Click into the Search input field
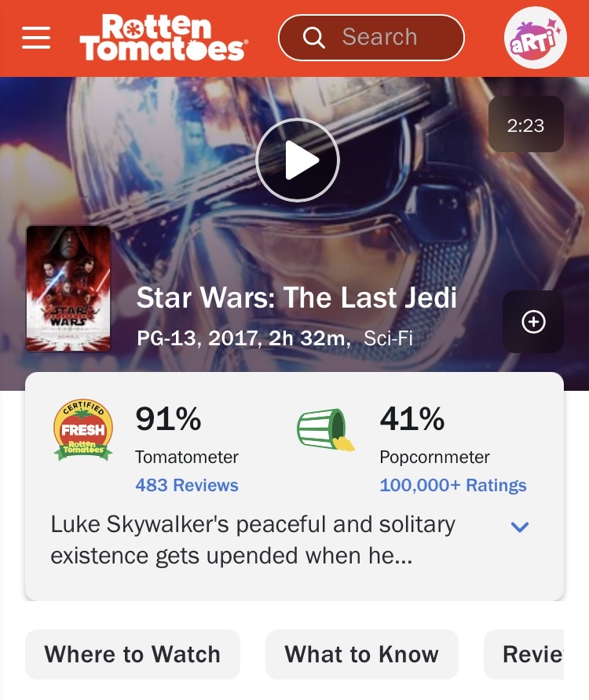589x700 pixels. [371, 38]
